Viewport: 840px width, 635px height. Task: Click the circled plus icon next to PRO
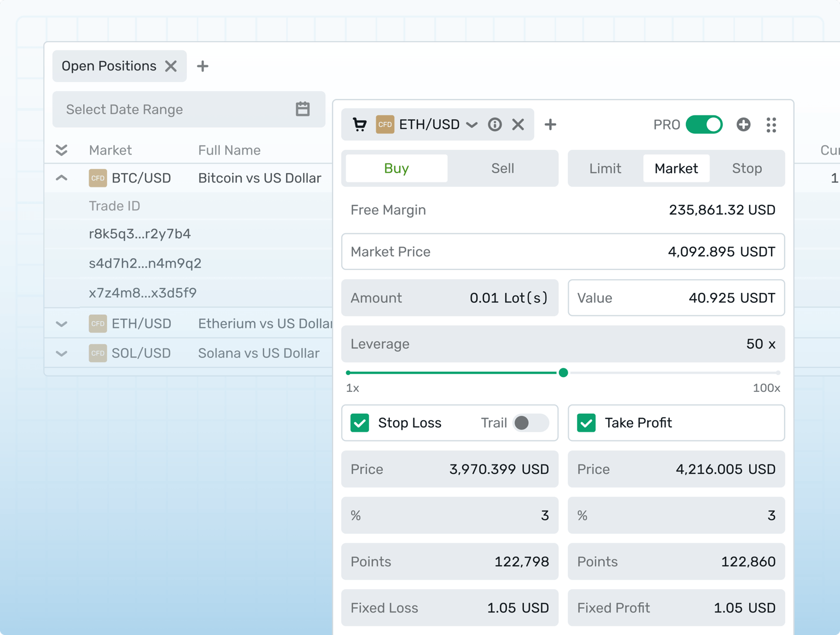tap(743, 125)
